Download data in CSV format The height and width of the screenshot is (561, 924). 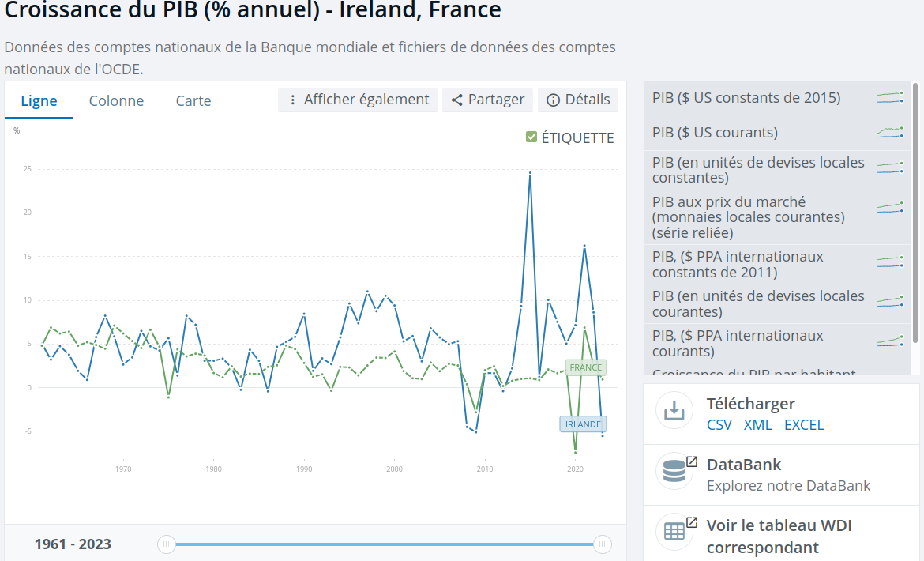[x=719, y=424]
